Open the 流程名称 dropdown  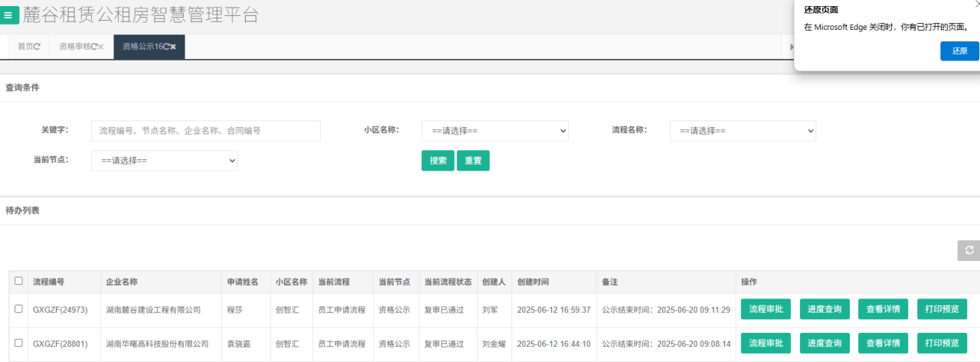tap(743, 131)
